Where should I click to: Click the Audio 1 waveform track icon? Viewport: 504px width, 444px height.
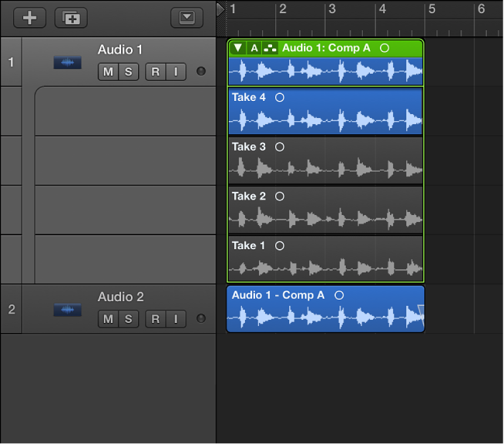pyautogui.click(x=67, y=62)
